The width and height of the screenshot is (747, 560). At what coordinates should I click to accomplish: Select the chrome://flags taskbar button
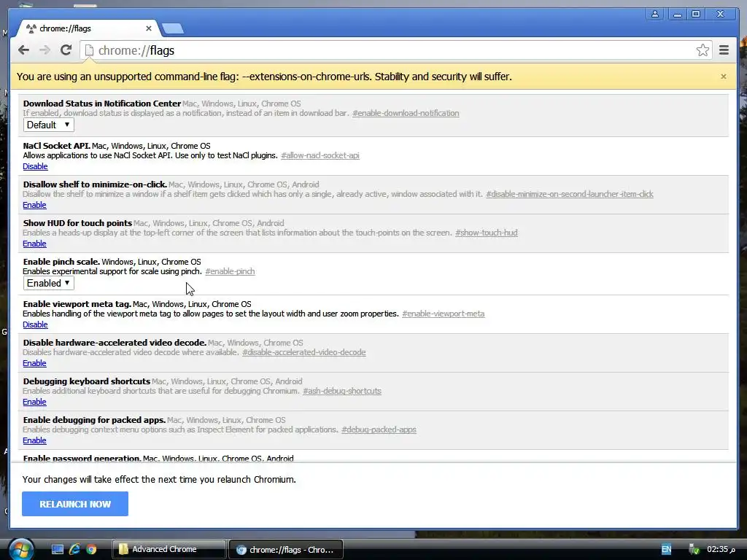[x=286, y=549]
